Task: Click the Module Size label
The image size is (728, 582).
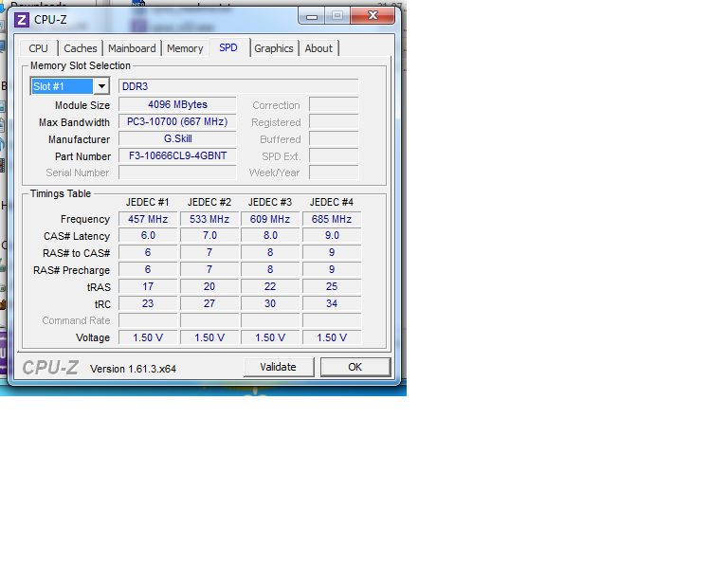Action: pos(82,105)
